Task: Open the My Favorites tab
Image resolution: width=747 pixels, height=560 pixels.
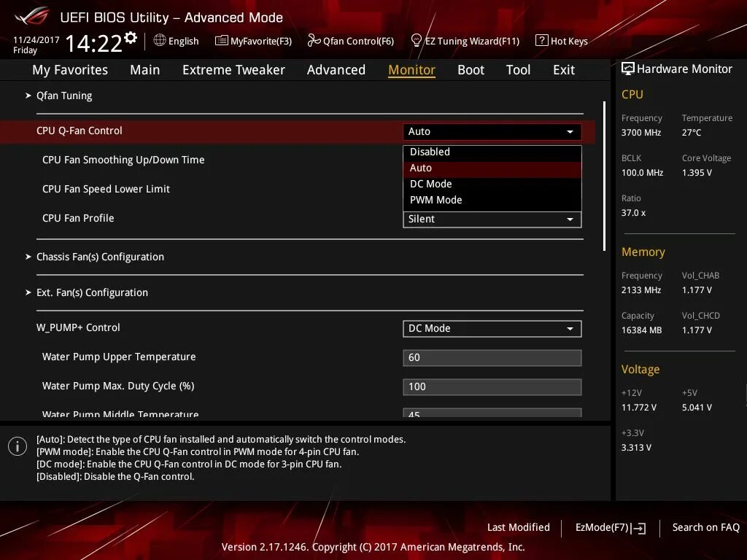Action: pyautogui.click(x=70, y=69)
